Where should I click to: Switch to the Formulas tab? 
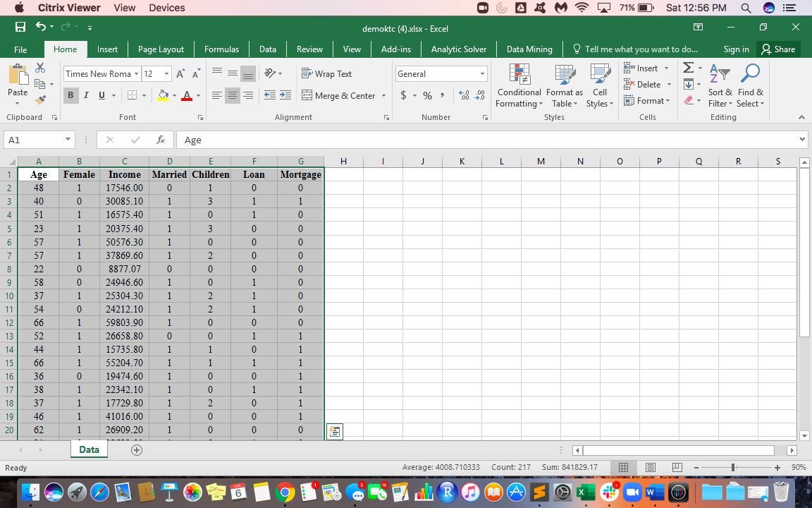coord(221,49)
